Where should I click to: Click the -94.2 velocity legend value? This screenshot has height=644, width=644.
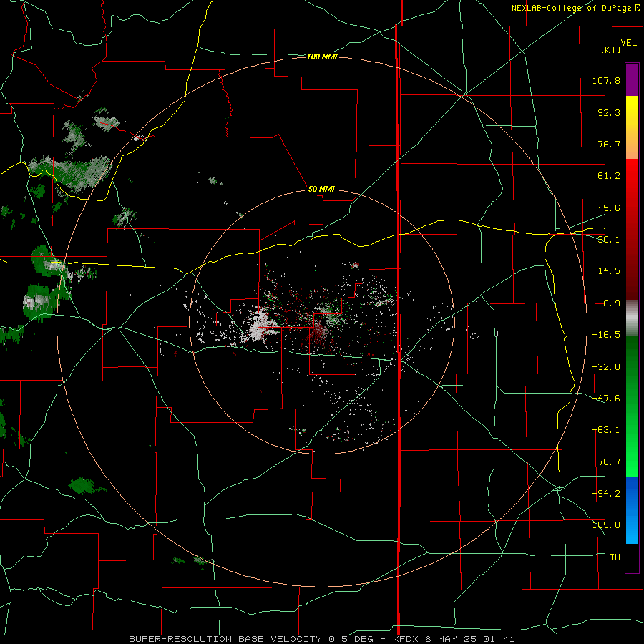[606, 494]
